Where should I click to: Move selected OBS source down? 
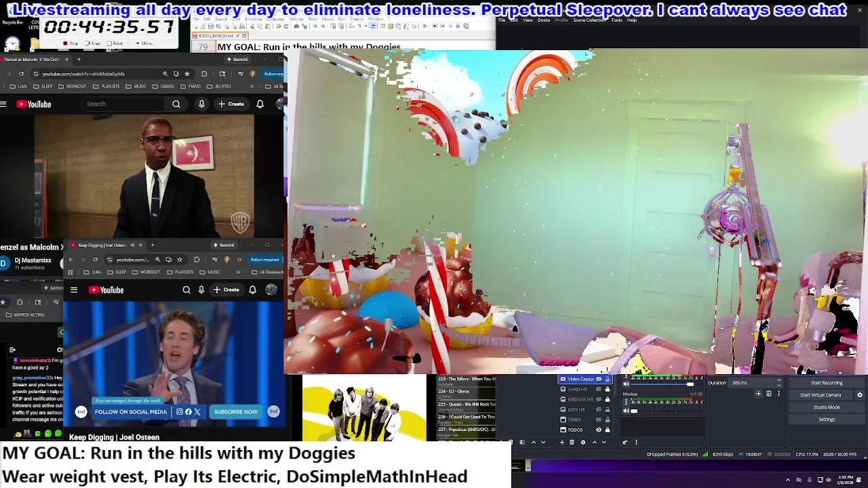(x=604, y=442)
